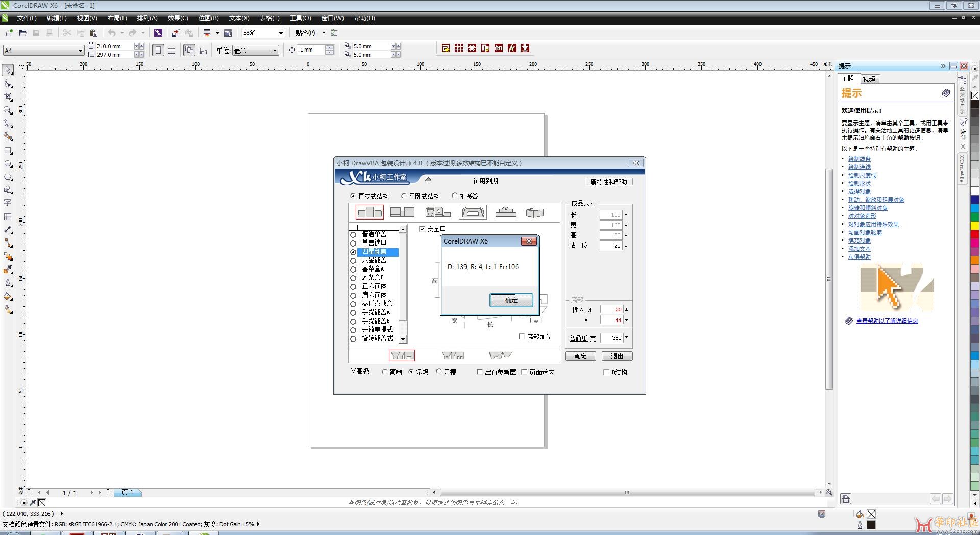Click the Import toolbar icon
Image resolution: width=980 pixels, height=535 pixels.
coord(176,33)
